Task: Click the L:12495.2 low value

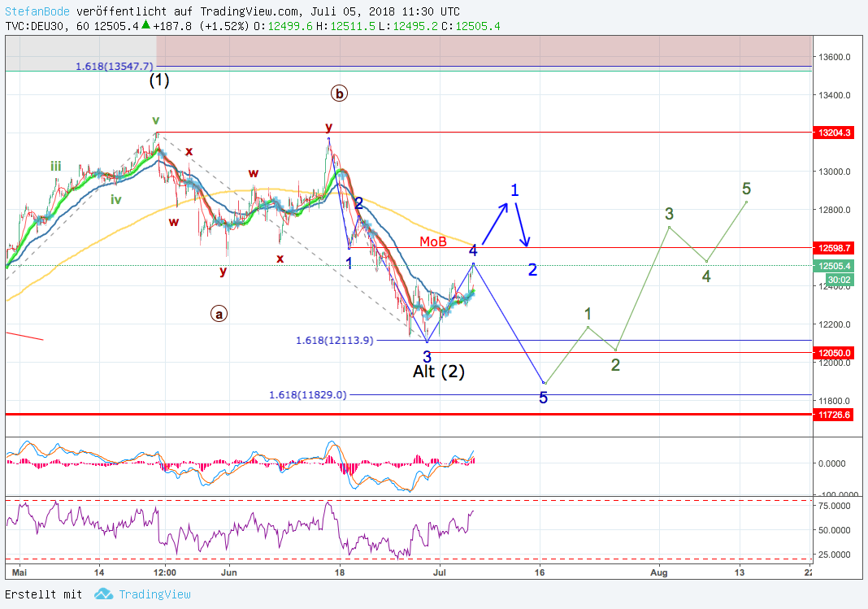Action: tap(408, 26)
